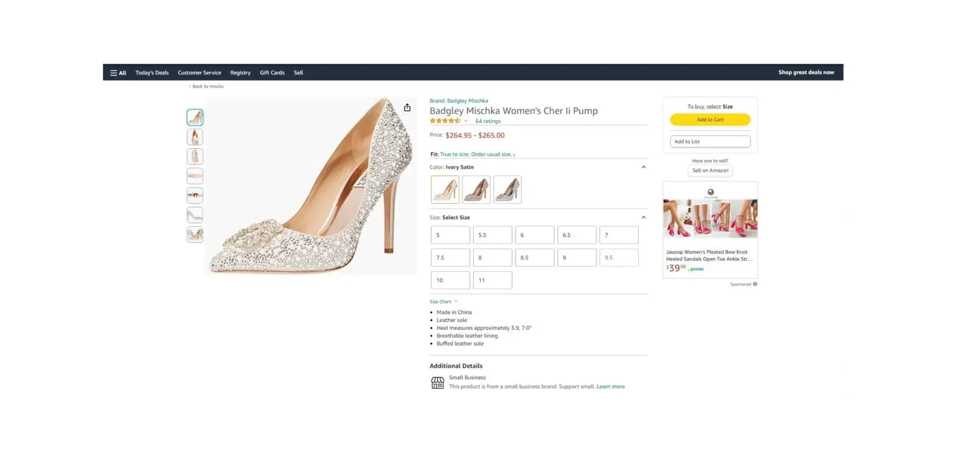
Task: Collapse the Size section chevron
Action: pyautogui.click(x=643, y=217)
